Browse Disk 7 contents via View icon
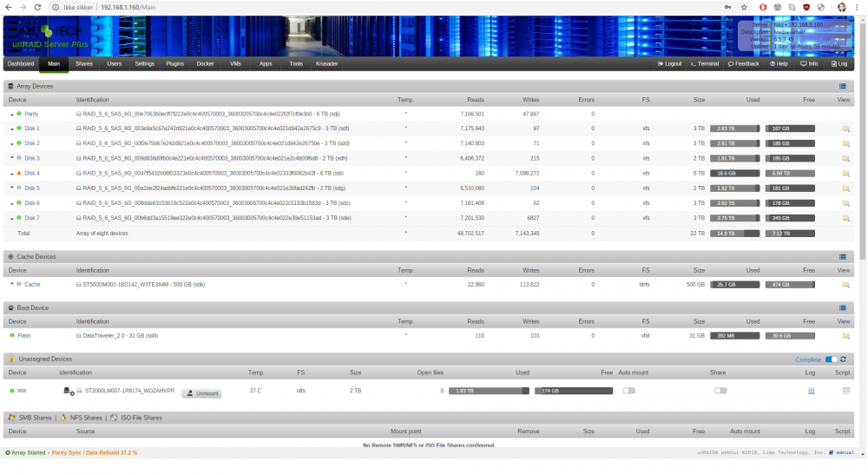 pyautogui.click(x=845, y=218)
